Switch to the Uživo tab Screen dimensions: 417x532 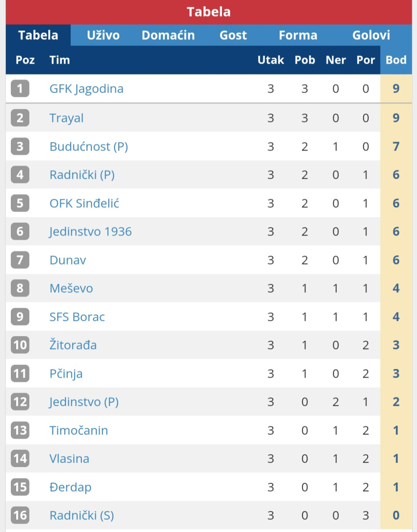click(103, 35)
